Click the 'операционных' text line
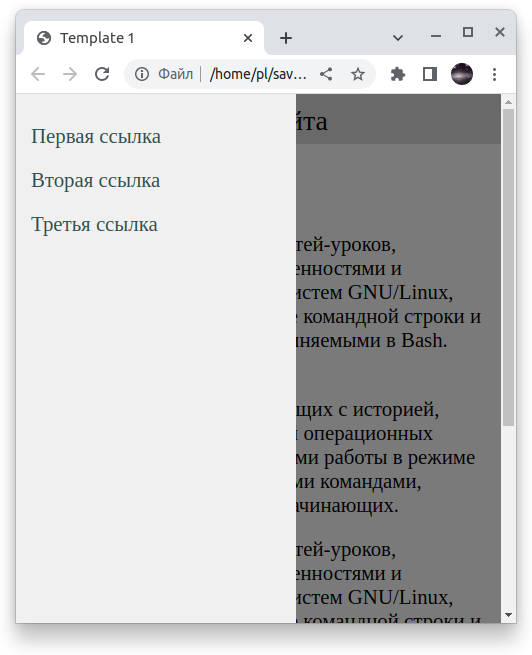 click(368, 434)
